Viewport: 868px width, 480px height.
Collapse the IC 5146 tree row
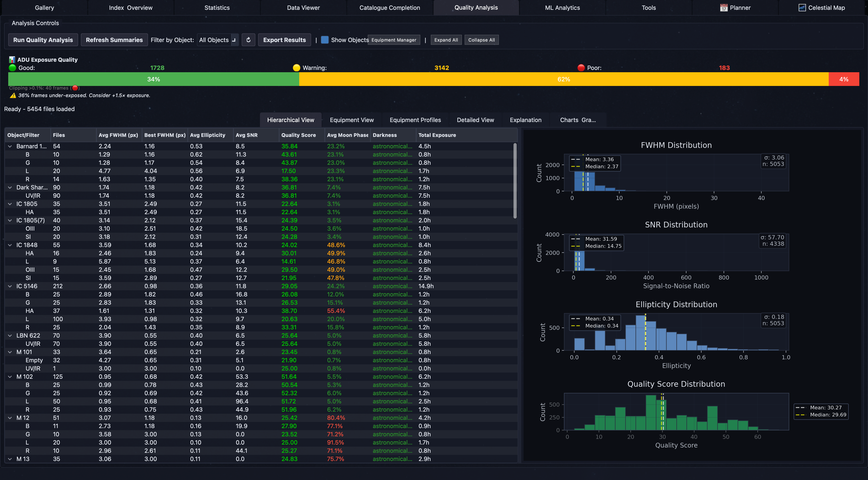click(x=10, y=286)
